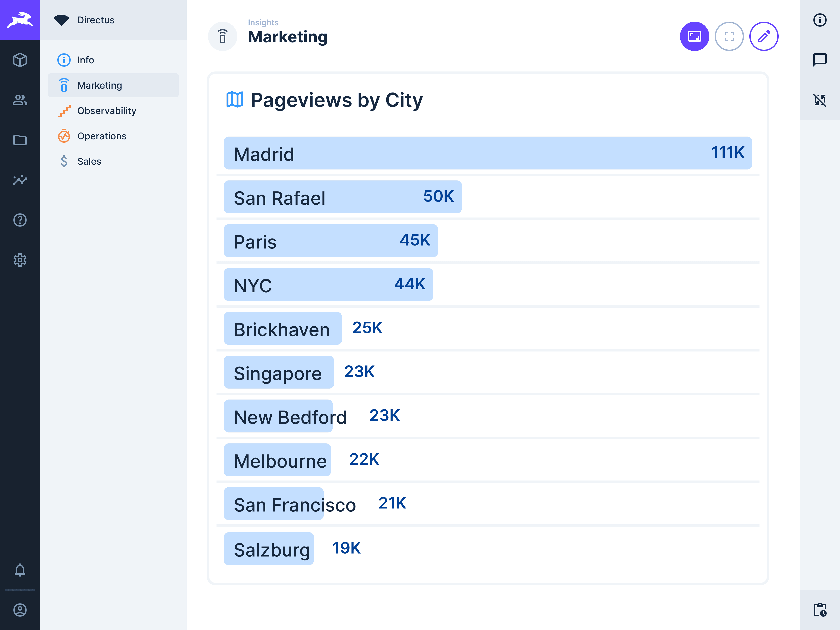The image size is (840, 630).
Task: Click the Marketing page title
Action: click(287, 37)
